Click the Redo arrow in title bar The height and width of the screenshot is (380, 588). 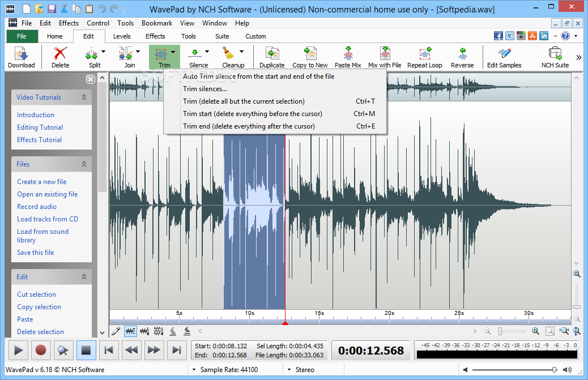coord(114,8)
